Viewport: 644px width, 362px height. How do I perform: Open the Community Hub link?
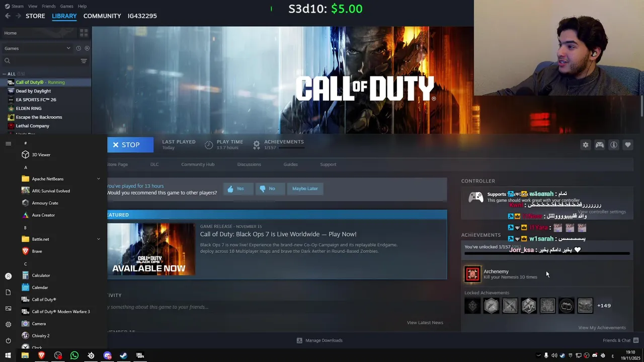[x=198, y=164]
